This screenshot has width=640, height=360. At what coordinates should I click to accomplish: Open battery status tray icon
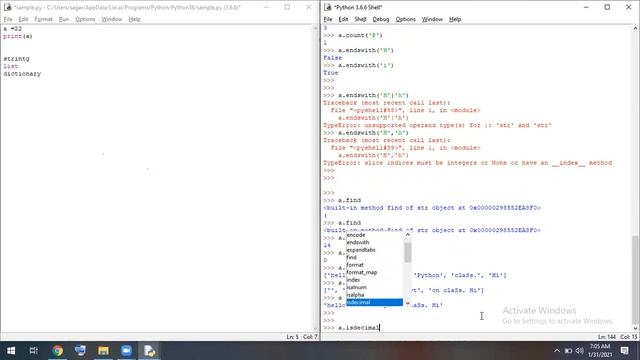point(568,351)
